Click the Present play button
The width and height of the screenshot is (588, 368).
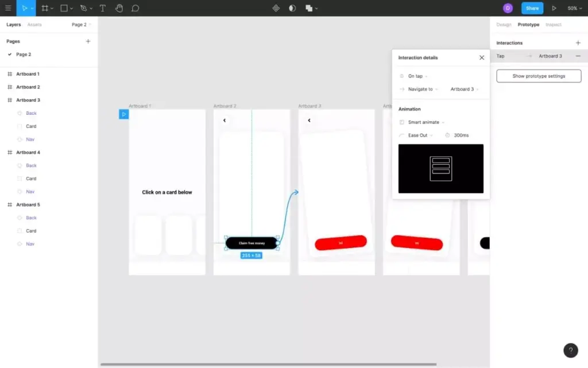(554, 8)
